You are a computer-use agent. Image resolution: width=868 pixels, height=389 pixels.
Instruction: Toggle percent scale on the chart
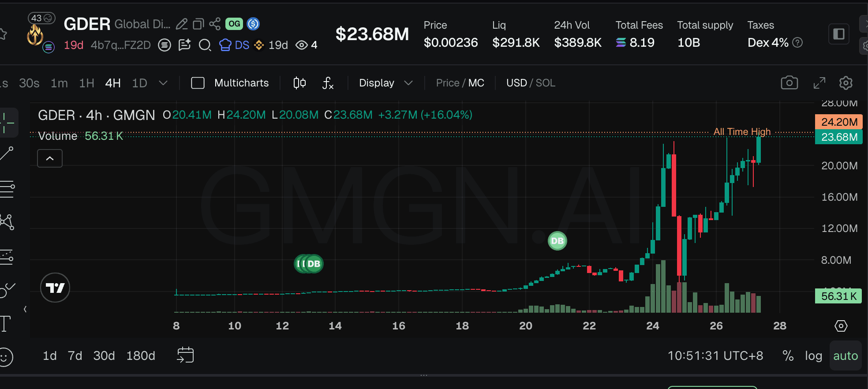click(788, 355)
